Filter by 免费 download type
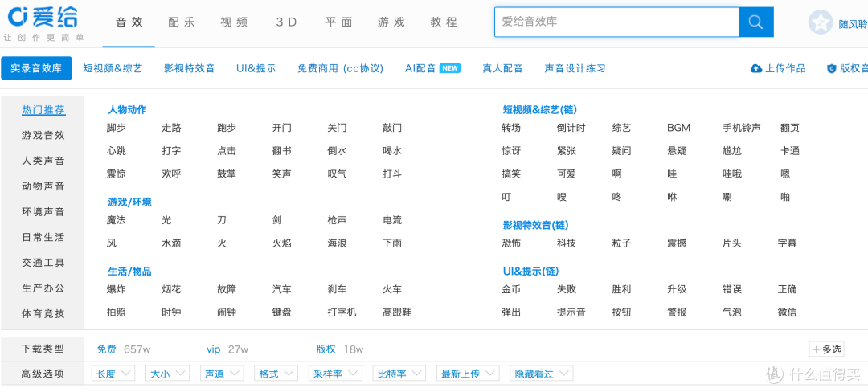The width and height of the screenshot is (868, 392). (107, 349)
